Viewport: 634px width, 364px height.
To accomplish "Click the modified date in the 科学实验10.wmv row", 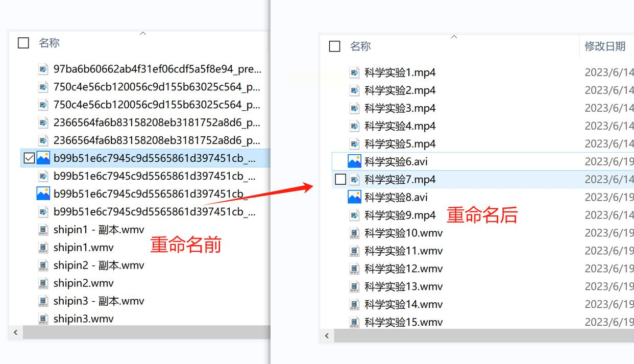I will tap(609, 233).
